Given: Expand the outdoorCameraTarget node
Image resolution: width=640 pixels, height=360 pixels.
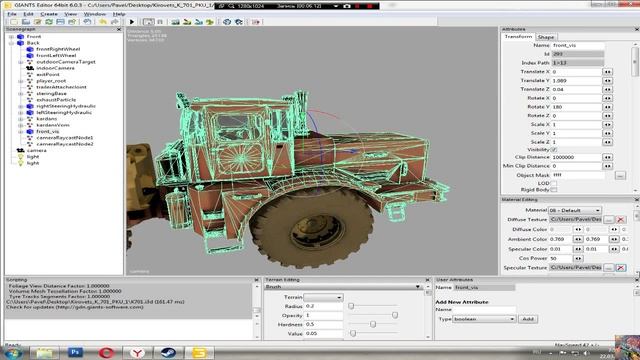Looking at the screenshot, I should [x=20, y=62].
